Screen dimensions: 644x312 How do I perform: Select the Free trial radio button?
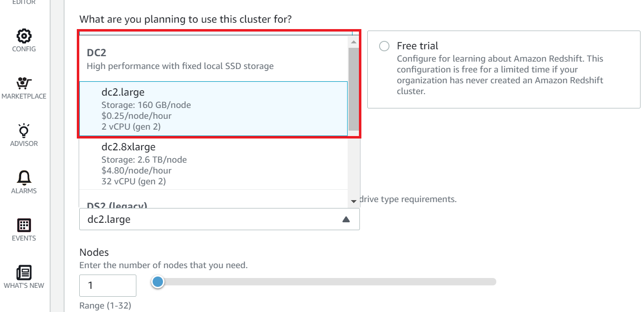coord(384,46)
